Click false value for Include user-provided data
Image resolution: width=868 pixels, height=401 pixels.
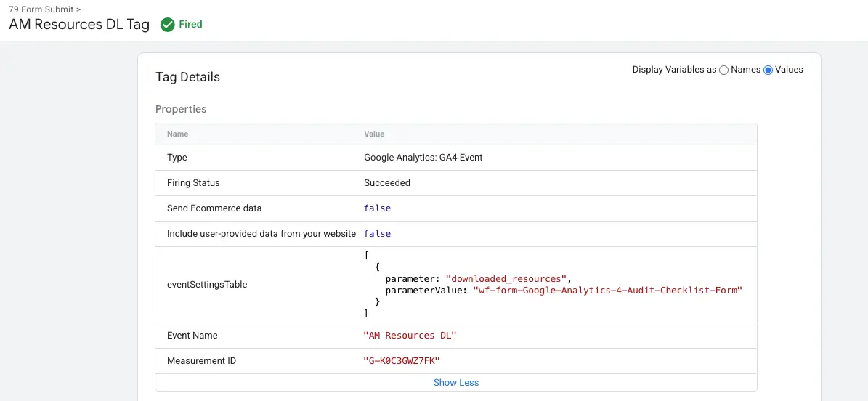[377, 234]
